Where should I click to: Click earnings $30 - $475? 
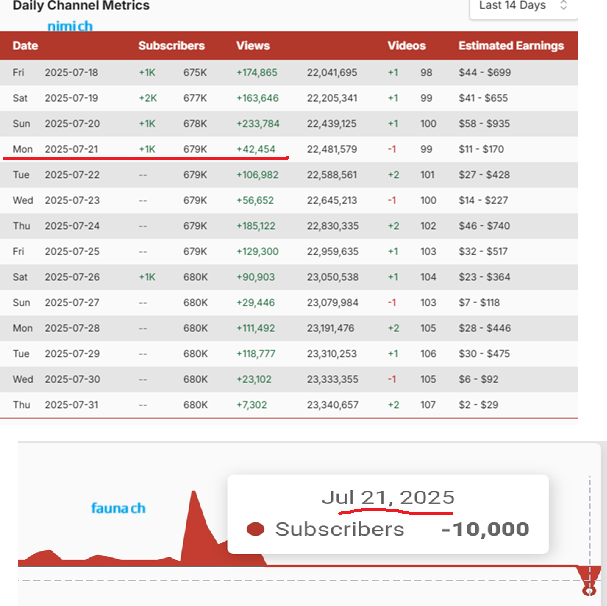pos(484,354)
